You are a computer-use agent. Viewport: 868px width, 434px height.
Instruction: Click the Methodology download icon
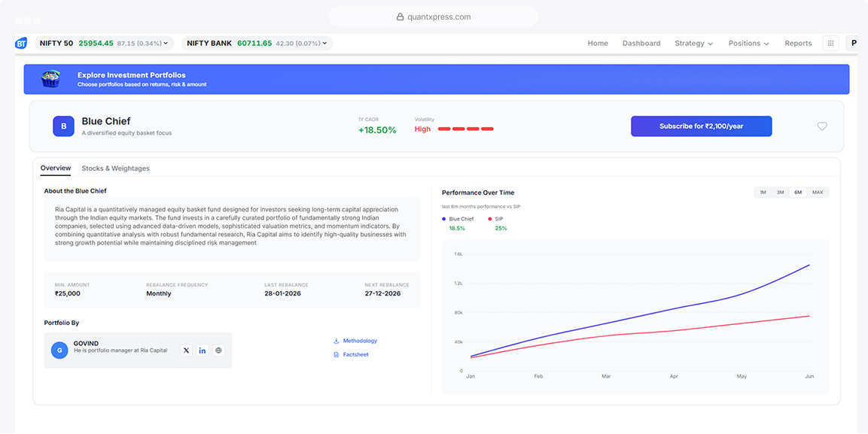click(x=336, y=341)
